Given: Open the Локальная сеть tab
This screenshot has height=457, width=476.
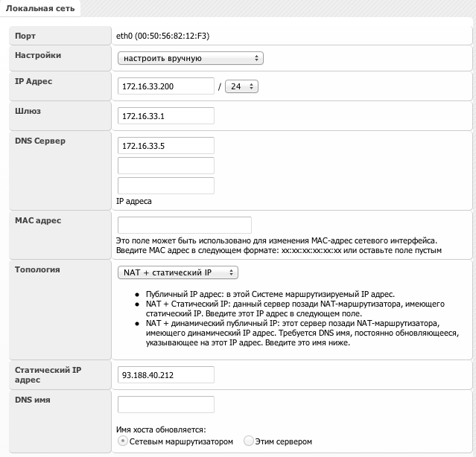Looking at the screenshot, I should (x=40, y=8).
